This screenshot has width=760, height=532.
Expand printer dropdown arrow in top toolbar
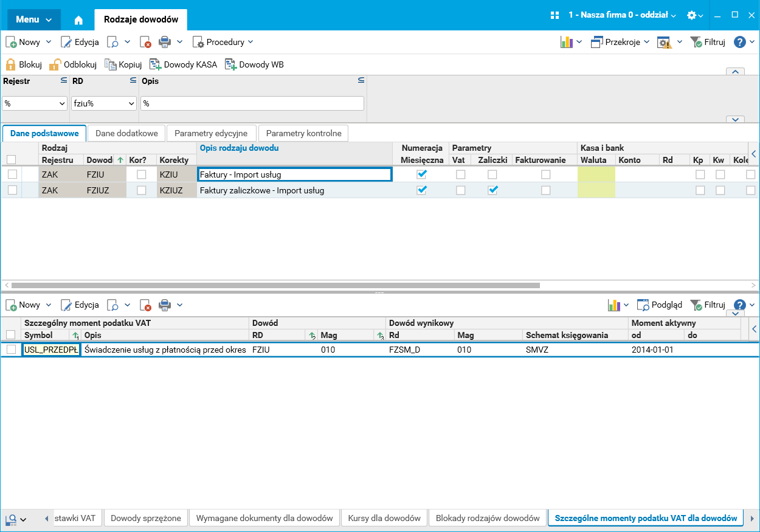coord(180,42)
